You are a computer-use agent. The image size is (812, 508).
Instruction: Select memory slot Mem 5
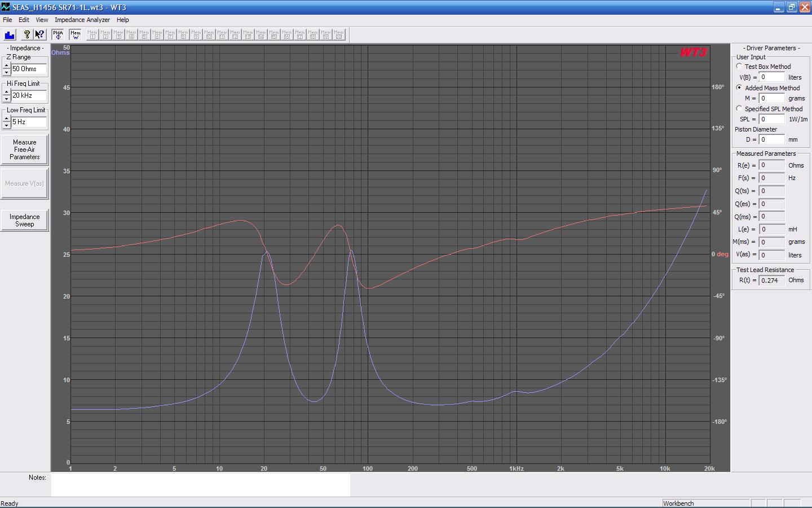click(144, 34)
